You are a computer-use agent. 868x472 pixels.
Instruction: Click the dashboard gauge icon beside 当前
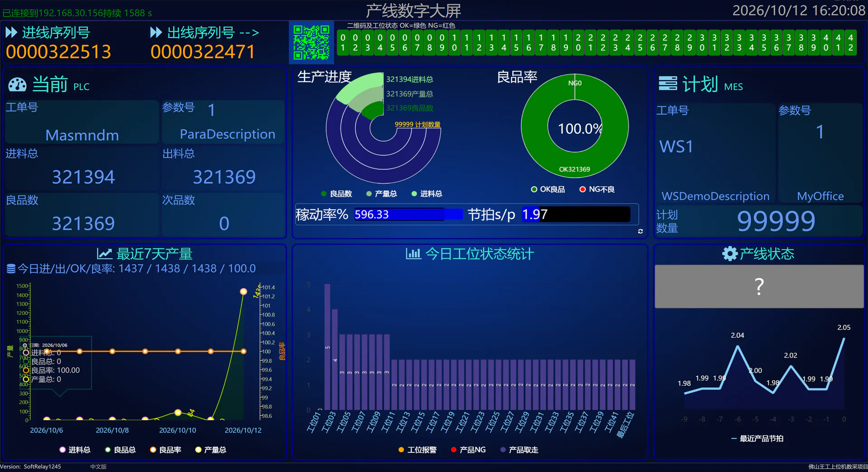pos(18,84)
